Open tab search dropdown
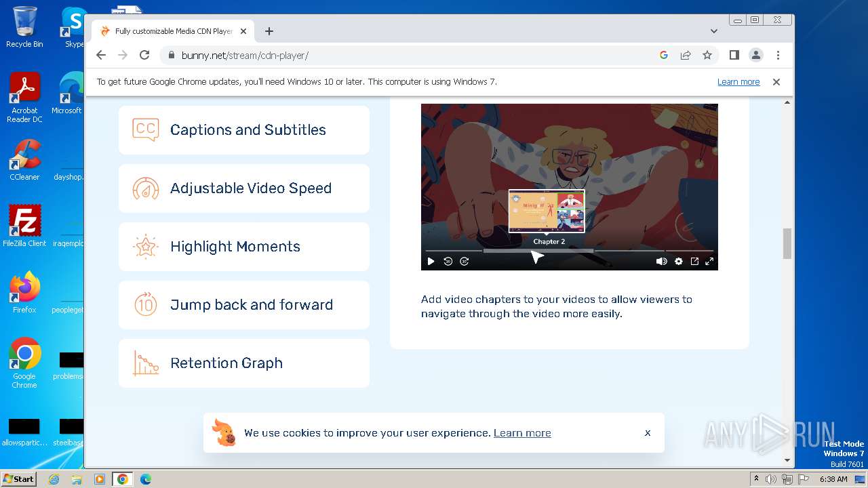 click(x=714, y=31)
